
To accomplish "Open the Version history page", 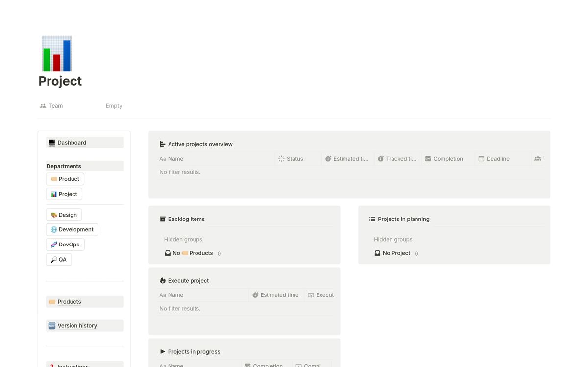I will click(x=77, y=326).
